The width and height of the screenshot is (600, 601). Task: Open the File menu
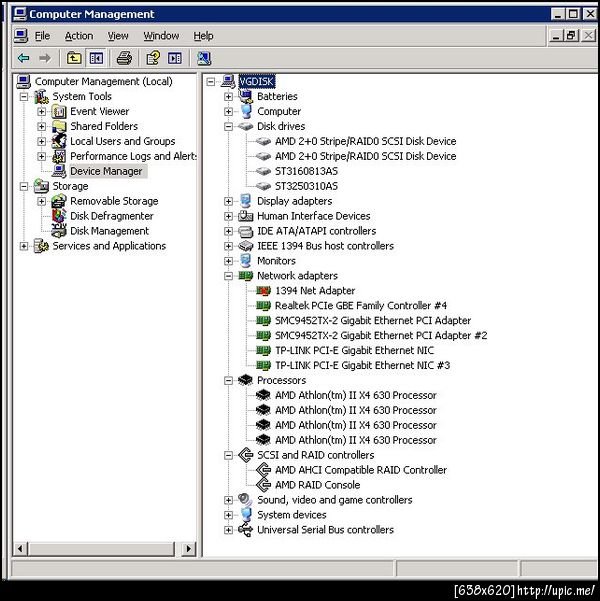[42, 36]
